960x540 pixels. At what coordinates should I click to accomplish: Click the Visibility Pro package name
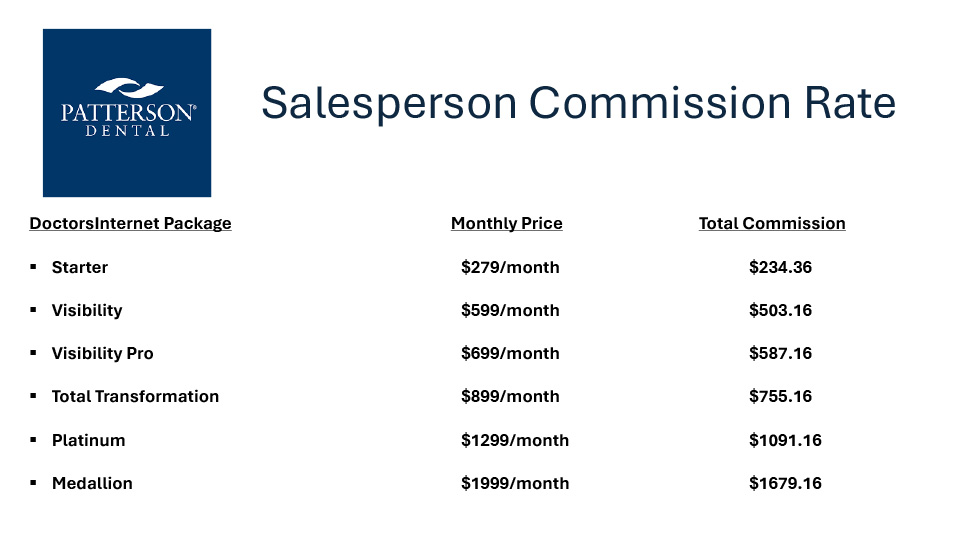tap(103, 353)
